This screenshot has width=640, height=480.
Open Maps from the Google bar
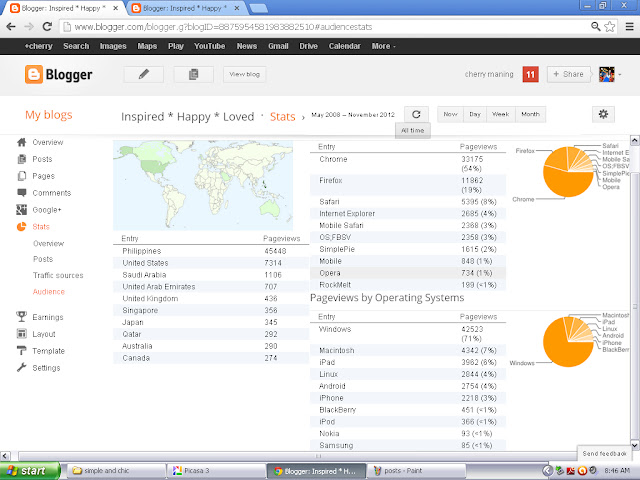tap(147, 46)
